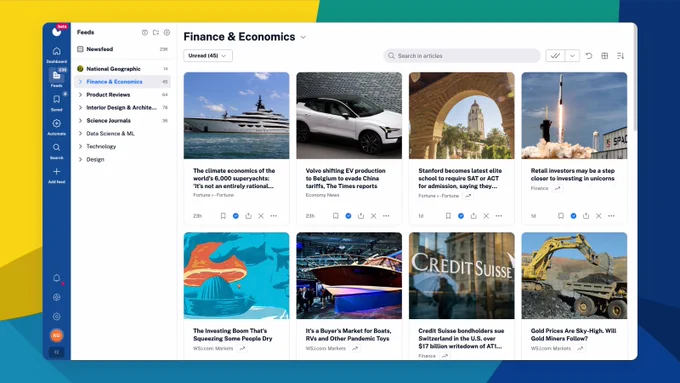
Task: Open the help/support icon in sidebar
Action: coord(56,298)
